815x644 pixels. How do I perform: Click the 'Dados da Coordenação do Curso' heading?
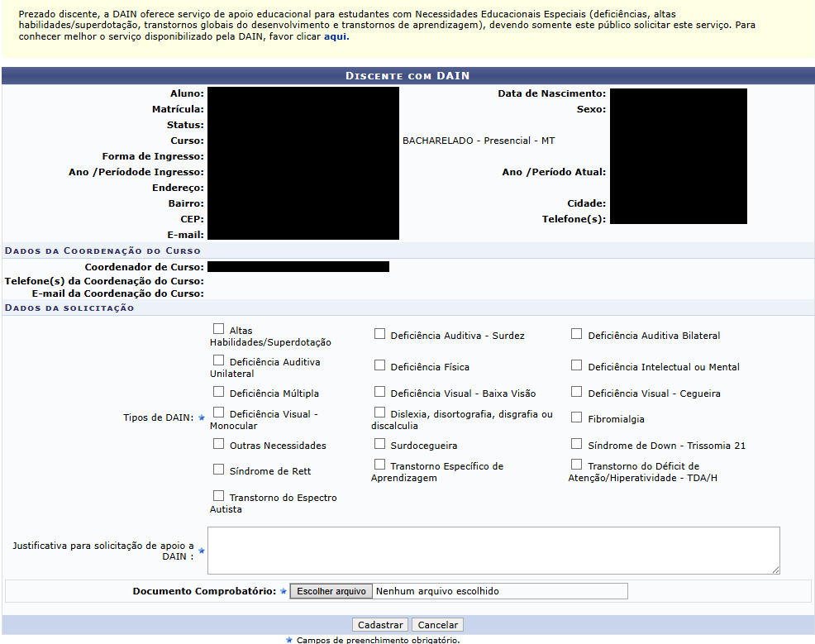[x=102, y=250]
